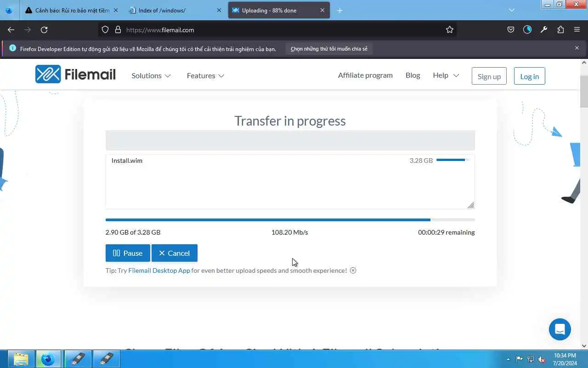
Task: Click the taskbar clock showing 10:34 PM
Action: tap(565, 359)
